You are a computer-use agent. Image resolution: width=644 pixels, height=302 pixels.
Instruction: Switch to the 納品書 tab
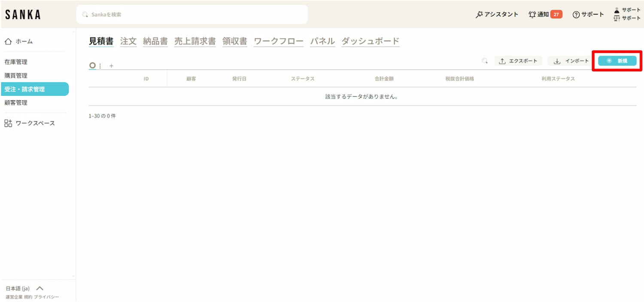click(x=155, y=42)
